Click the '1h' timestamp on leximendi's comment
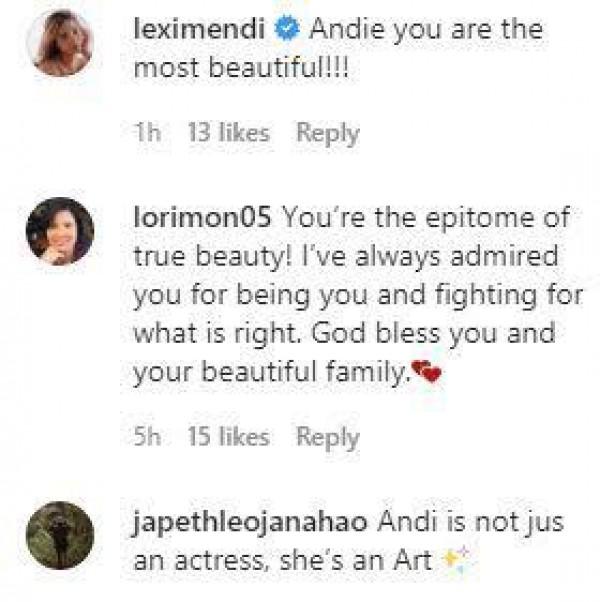This screenshot has height=602, width=600. pyautogui.click(x=146, y=132)
